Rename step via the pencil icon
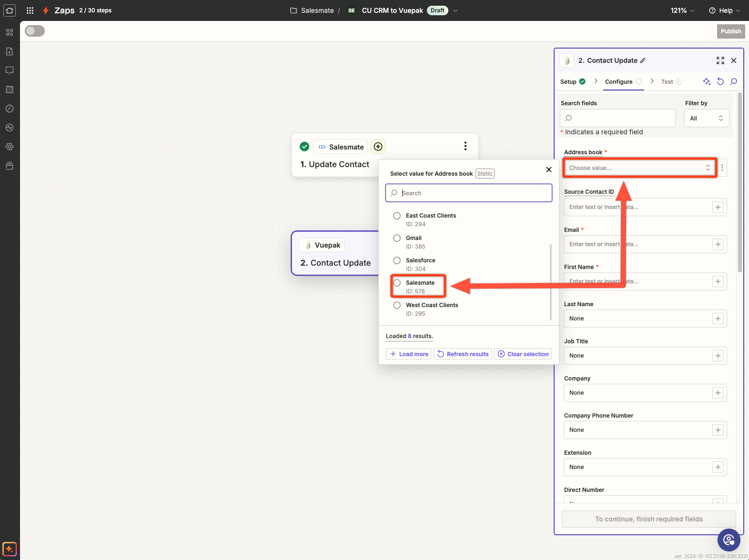Image resolution: width=749 pixels, height=560 pixels. click(x=643, y=60)
